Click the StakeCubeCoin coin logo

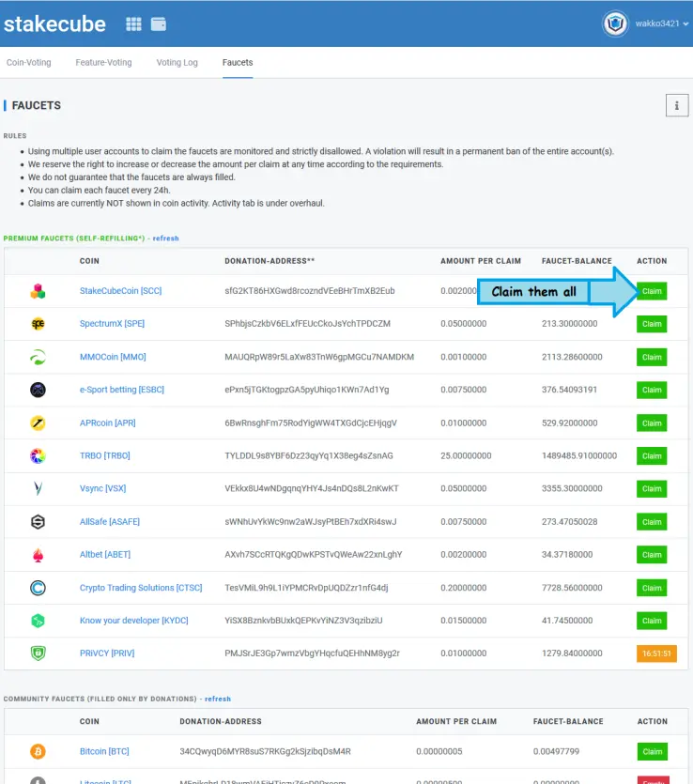(x=38, y=291)
